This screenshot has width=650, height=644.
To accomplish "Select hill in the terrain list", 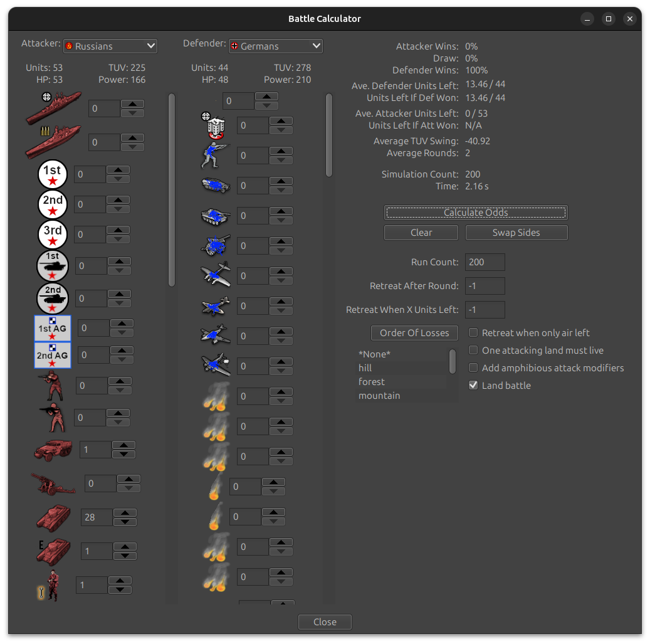I will tap(401, 368).
